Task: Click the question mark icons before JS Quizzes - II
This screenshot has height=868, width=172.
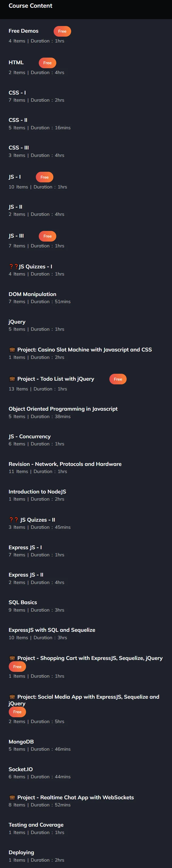Action: [x=14, y=519]
